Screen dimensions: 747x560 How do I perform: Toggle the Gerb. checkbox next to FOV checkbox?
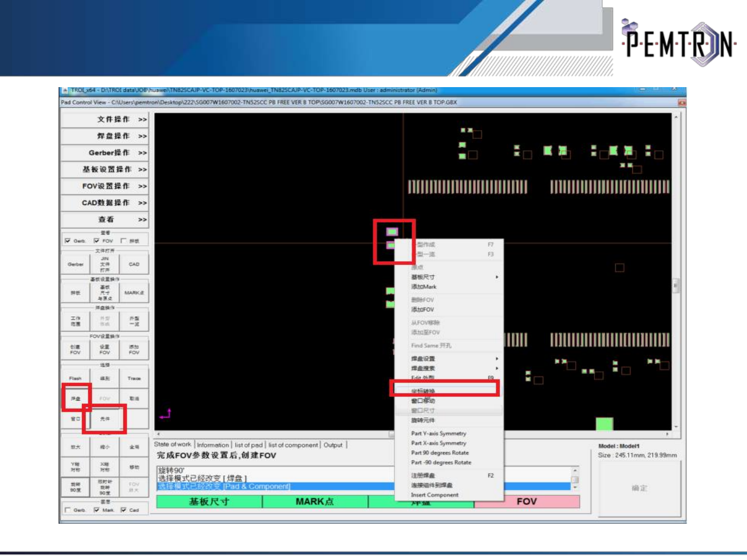[x=68, y=241]
